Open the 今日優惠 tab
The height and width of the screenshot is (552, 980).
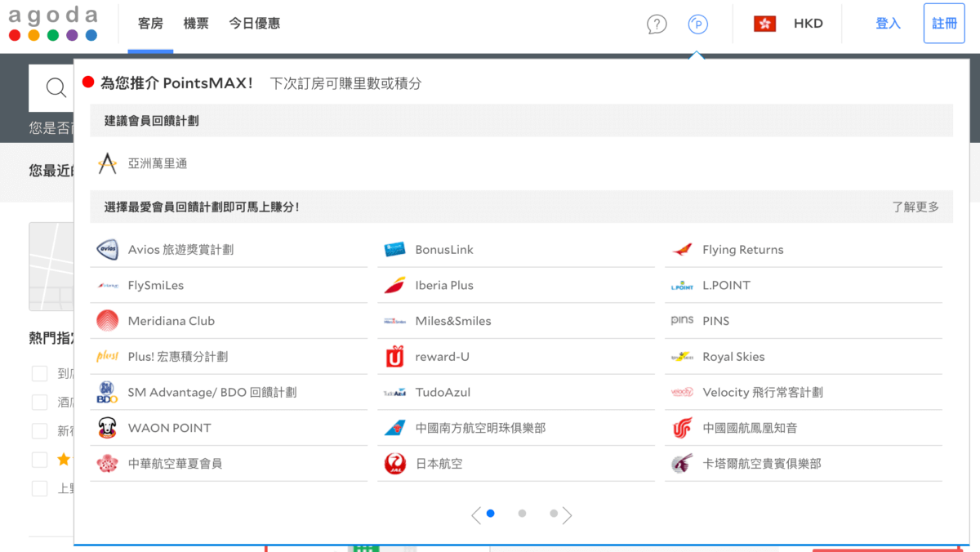[x=255, y=24]
